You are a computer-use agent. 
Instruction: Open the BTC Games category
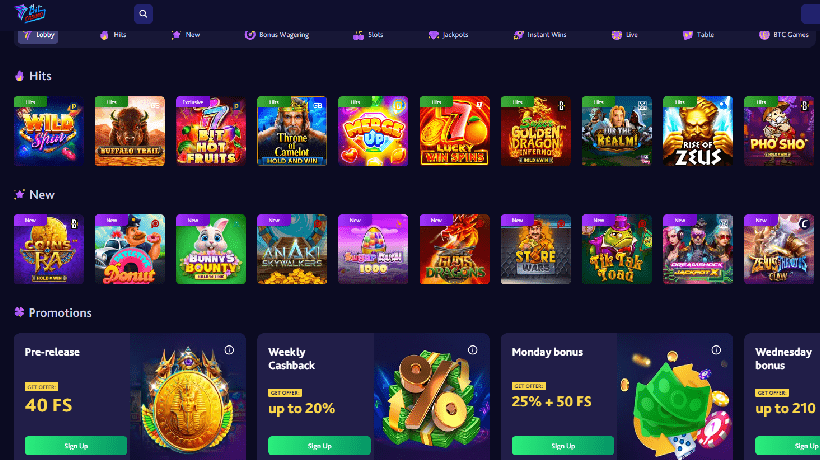[783, 35]
